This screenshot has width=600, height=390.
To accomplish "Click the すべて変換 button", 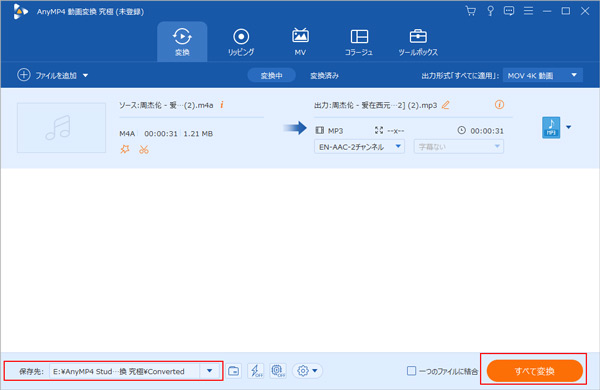I will click(x=535, y=371).
